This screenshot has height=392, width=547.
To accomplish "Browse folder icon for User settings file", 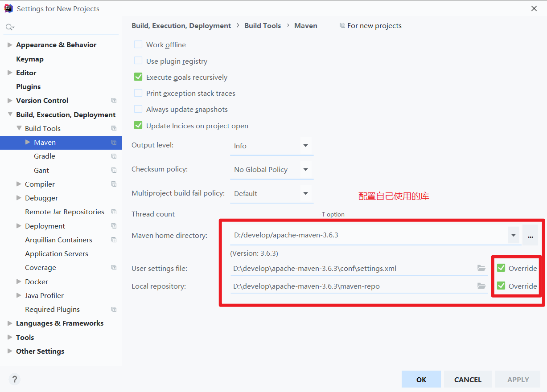I will tap(481, 268).
